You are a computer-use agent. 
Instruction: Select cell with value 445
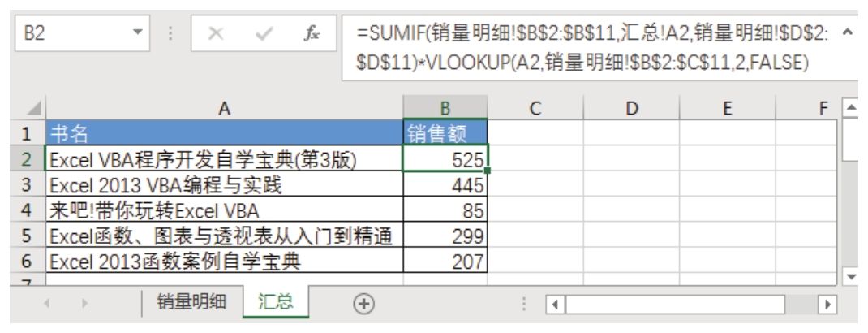click(x=445, y=186)
